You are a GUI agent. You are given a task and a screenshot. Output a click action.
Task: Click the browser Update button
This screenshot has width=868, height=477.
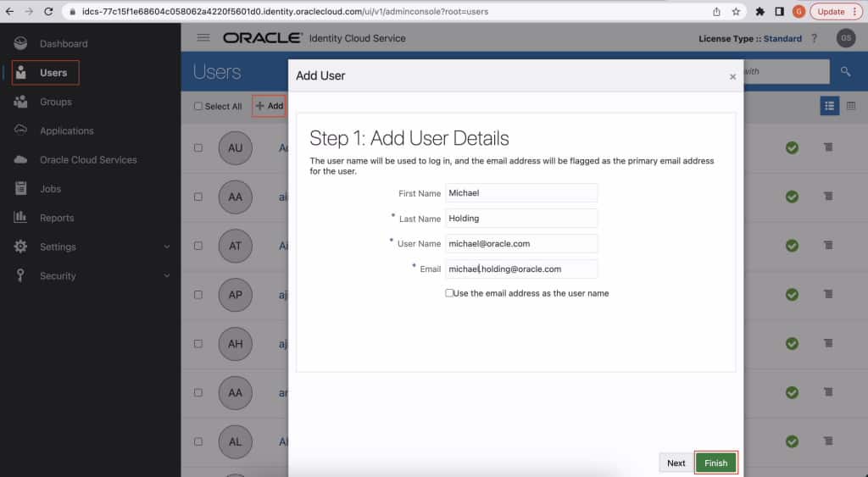[836, 12]
